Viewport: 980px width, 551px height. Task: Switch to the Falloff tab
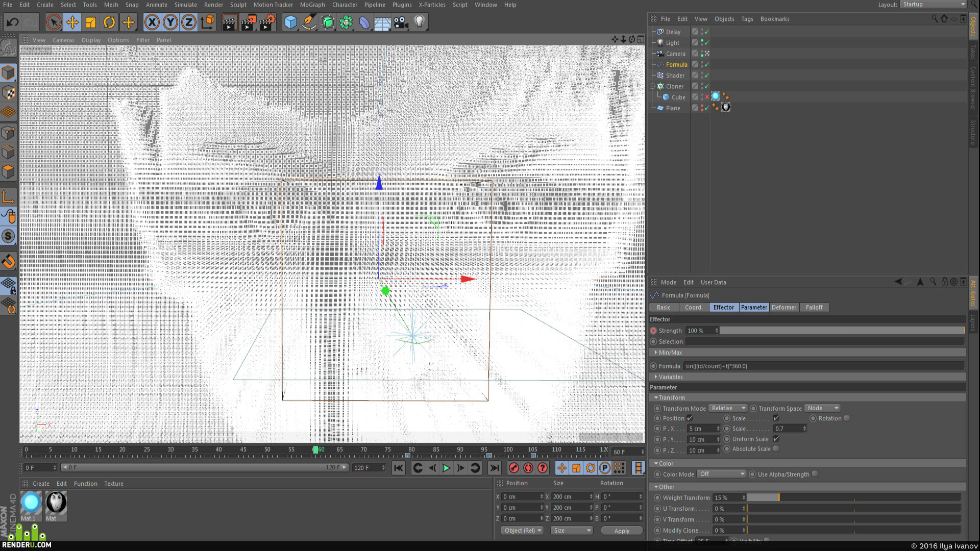(x=814, y=307)
